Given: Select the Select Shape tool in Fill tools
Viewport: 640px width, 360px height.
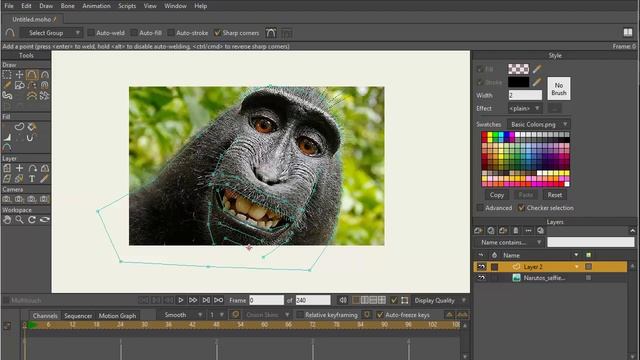Looking at the screenshot, I should click(x=19, y=127).
